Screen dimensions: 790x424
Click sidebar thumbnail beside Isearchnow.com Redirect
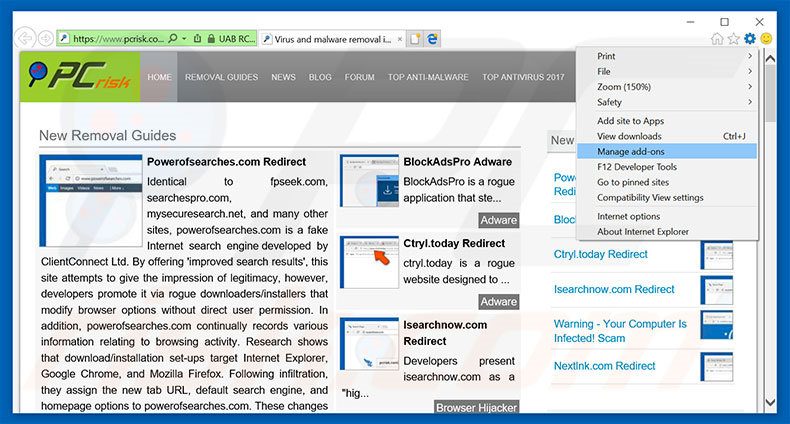[x=717, y=290]
